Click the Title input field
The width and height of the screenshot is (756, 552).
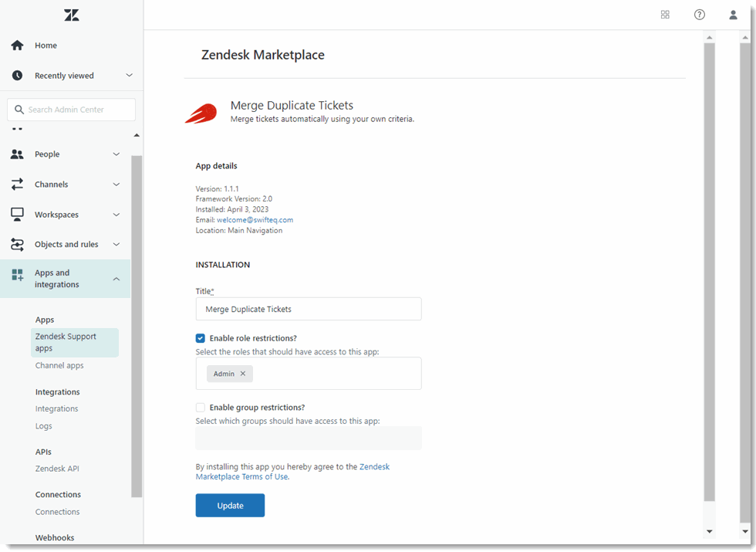point(309,309)
